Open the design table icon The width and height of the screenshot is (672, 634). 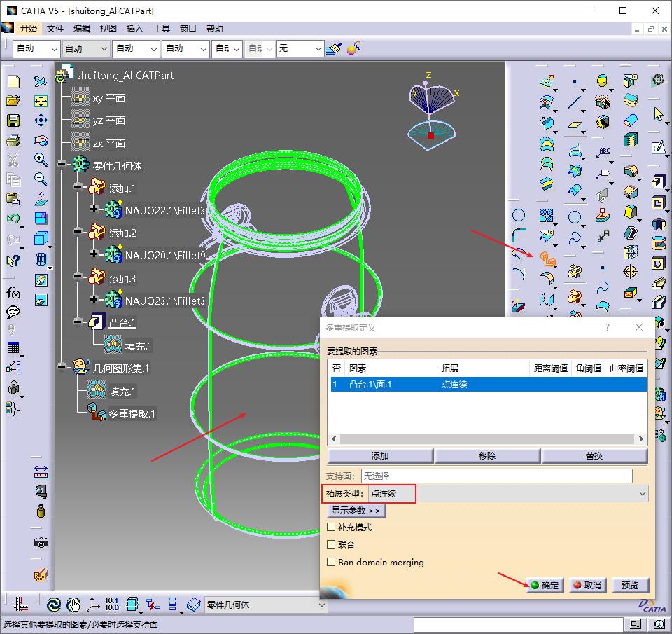13,347
